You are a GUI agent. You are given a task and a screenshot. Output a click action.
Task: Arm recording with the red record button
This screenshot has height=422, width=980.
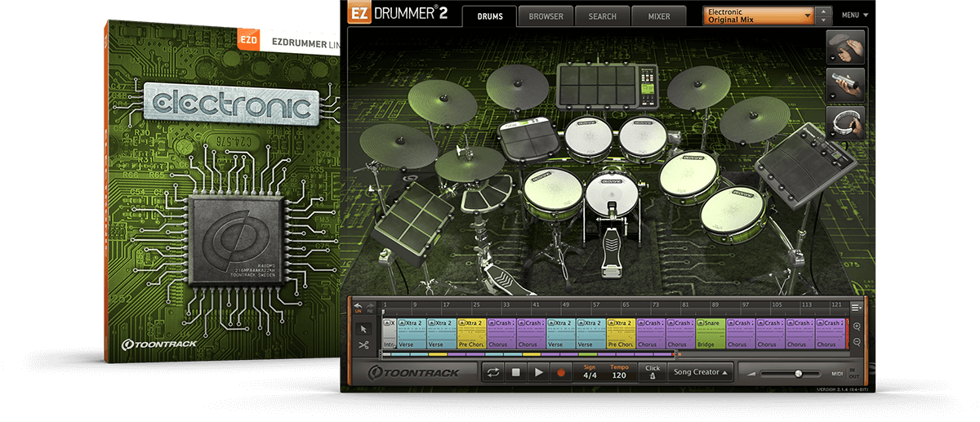560,372
